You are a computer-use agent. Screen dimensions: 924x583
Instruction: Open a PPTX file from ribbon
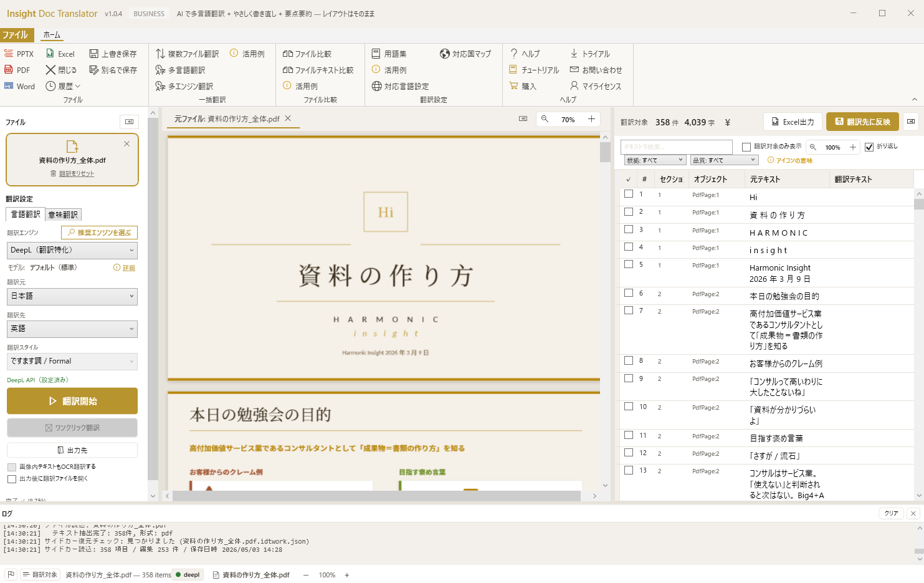pos(19,54)
